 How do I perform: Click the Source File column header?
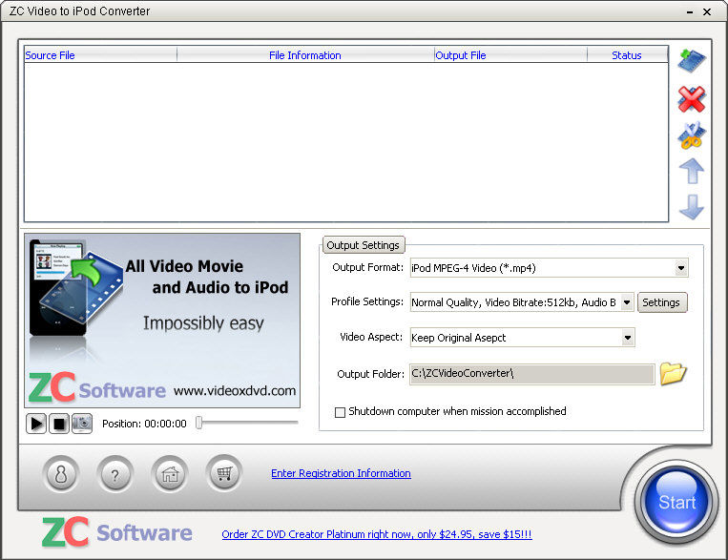tap(100, 55)
